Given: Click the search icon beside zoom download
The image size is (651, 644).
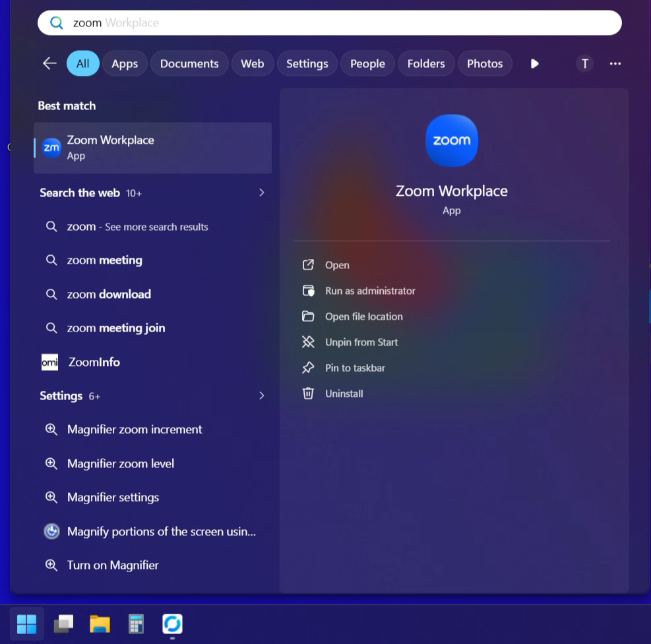Looking at the screenshot, I should tap(51, 294).
